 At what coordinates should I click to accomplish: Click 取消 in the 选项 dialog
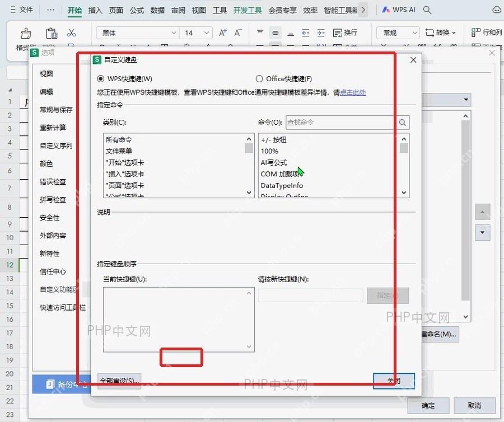pyautogui.click(x=474, y=406)
